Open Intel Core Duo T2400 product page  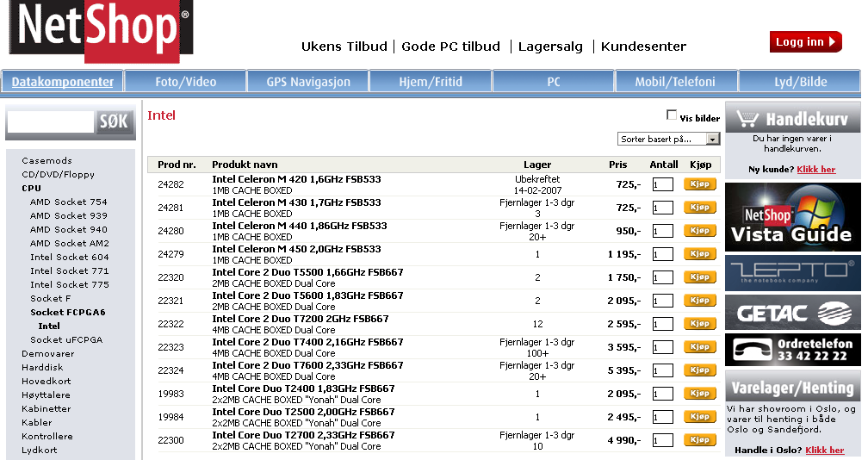tap(303, 389)
